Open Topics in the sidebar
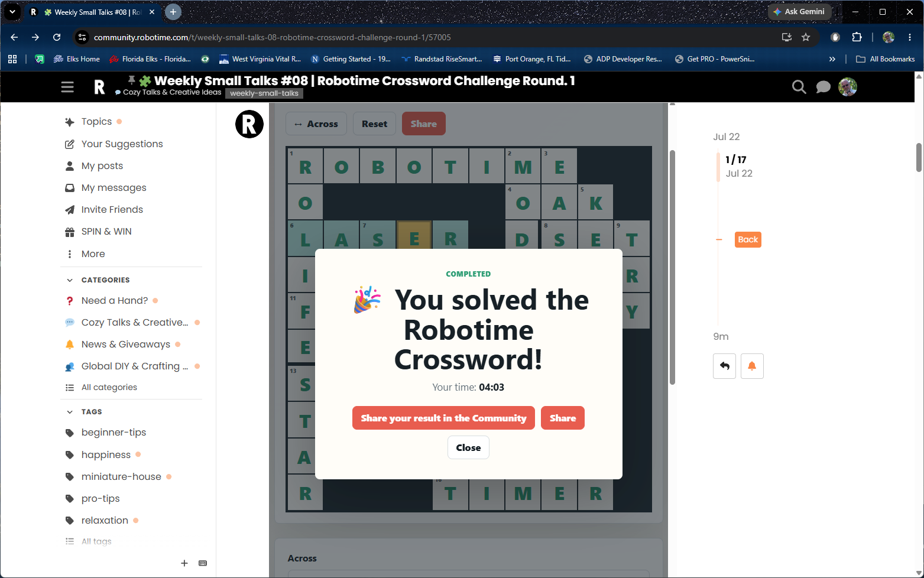The width and height of the screenshot is (924, 578). click(x=96, y=122)
